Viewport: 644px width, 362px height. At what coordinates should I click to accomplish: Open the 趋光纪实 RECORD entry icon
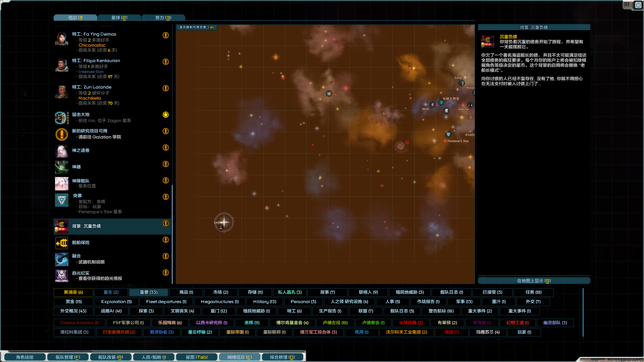pyautogui.click(x=61, y=276)
